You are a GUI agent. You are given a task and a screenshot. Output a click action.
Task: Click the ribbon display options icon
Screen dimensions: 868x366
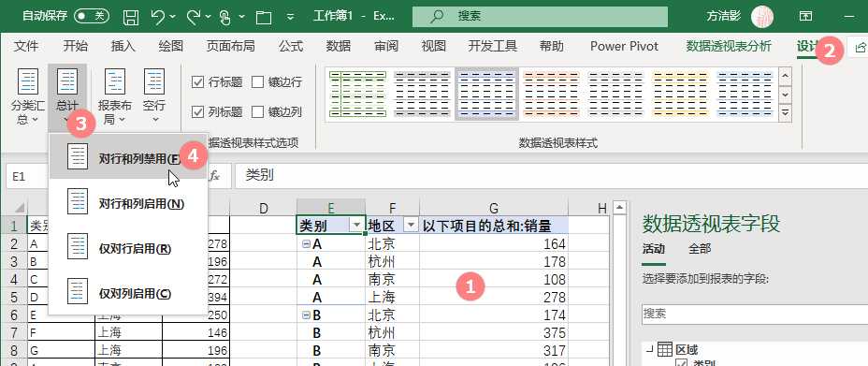806,17
